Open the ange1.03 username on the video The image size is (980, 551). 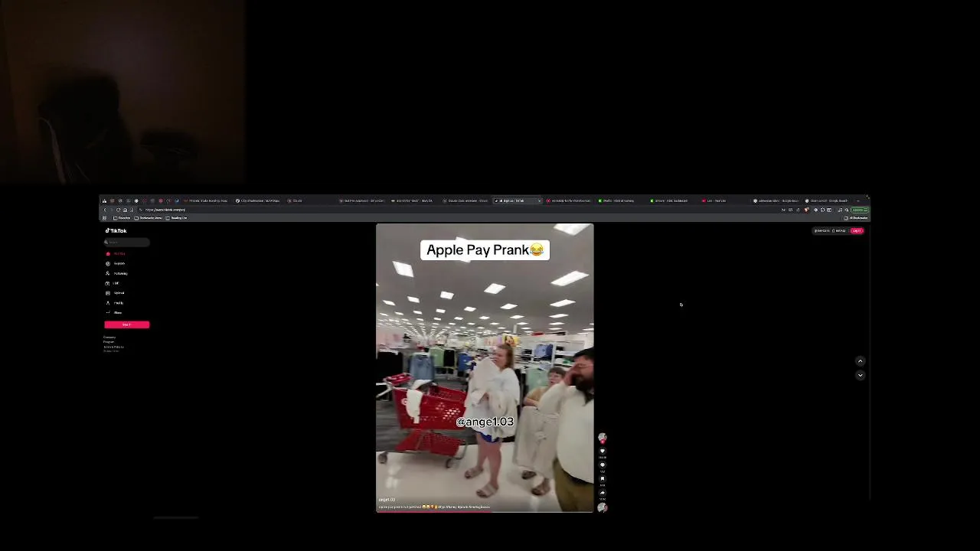pyautogui.click(x=387, y=500)
